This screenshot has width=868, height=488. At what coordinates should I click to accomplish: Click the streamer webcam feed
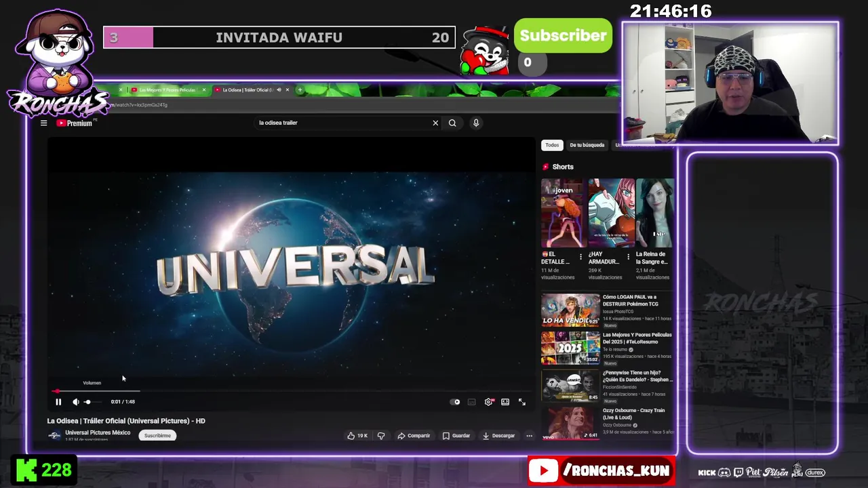pyautogui.click(x=730, y=83)
